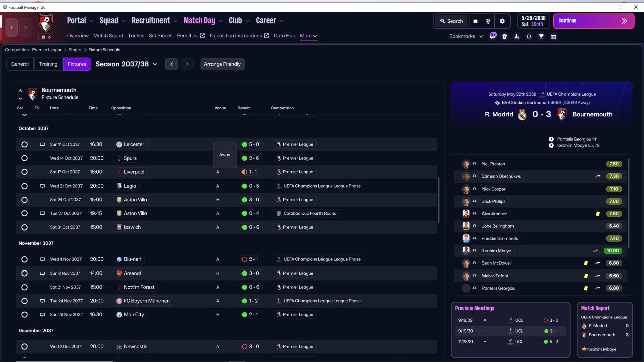Open the Tactics submenu item

[136, 36]
